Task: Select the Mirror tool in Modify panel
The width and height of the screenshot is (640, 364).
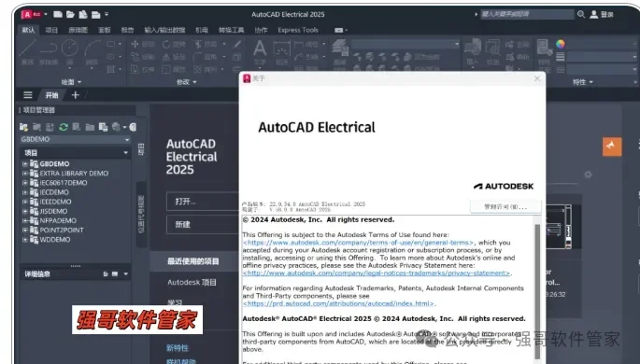Action: tap(174, 57)
